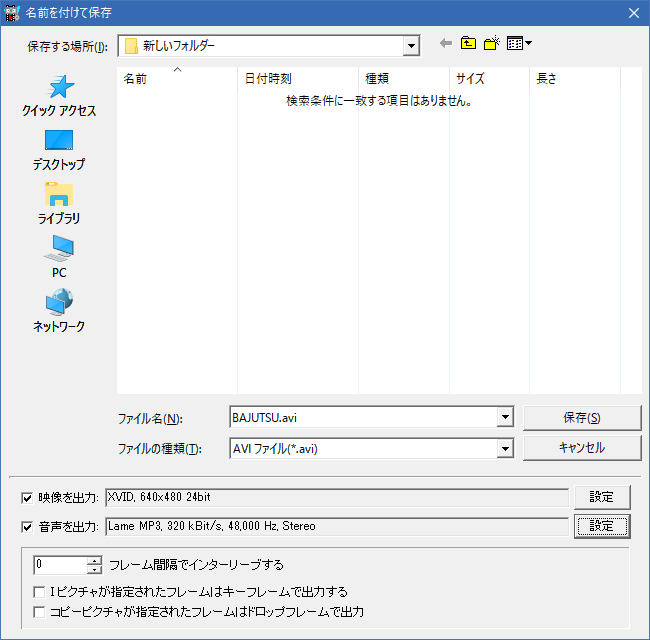Open ネットワーク location
The image size is (650, 640).
click(x=59, y=312)
